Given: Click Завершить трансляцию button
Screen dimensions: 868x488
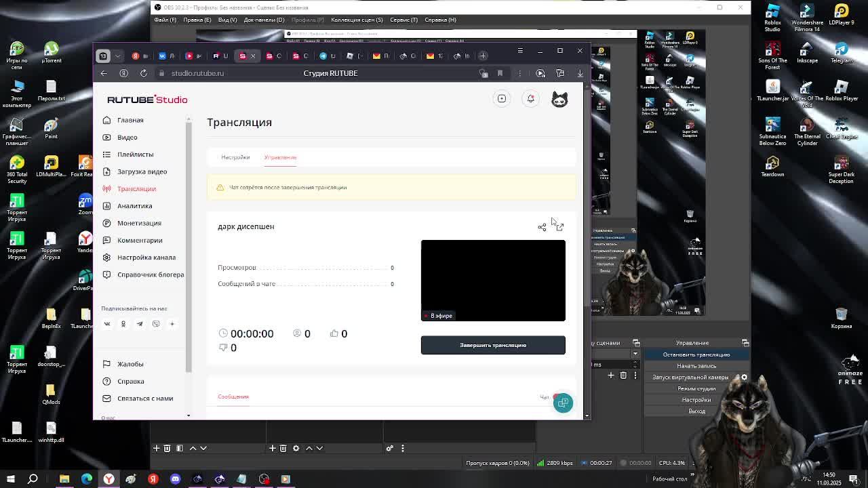Looking at the screenshot, I should 493,345.
